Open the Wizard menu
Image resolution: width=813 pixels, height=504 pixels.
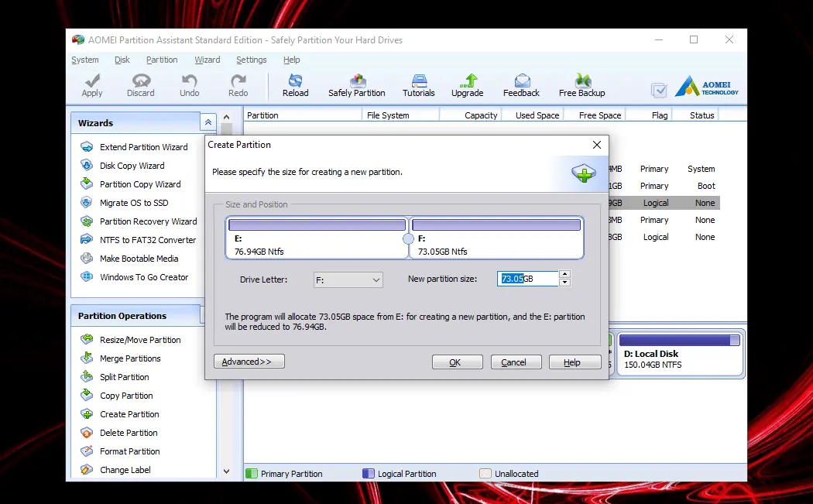[x=208, y=60]
